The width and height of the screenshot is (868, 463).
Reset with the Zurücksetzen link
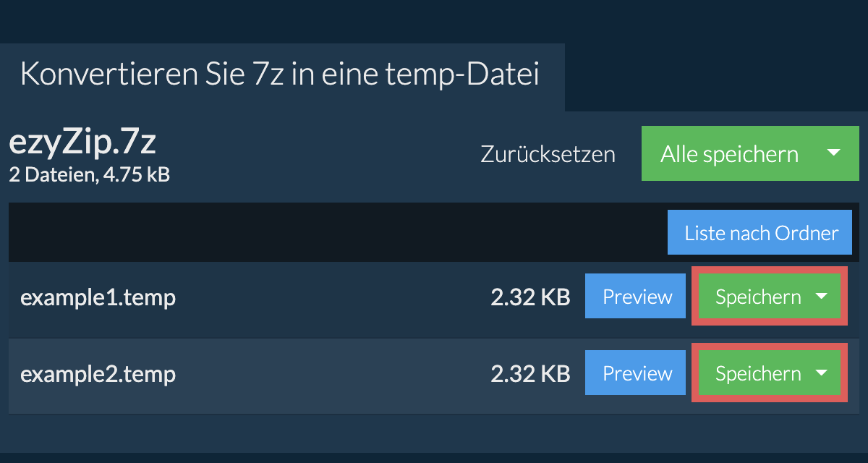pyautogui.click(x=548, y=154)
